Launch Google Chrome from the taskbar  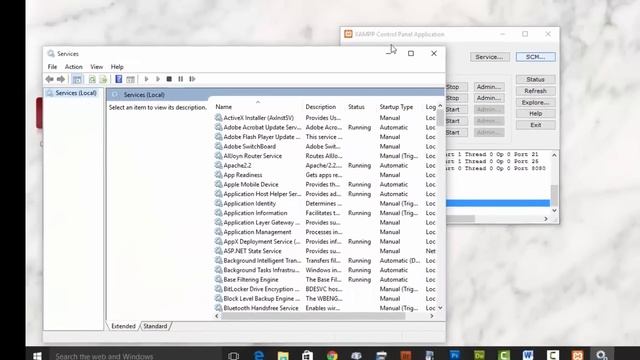[x=332, y=356]
